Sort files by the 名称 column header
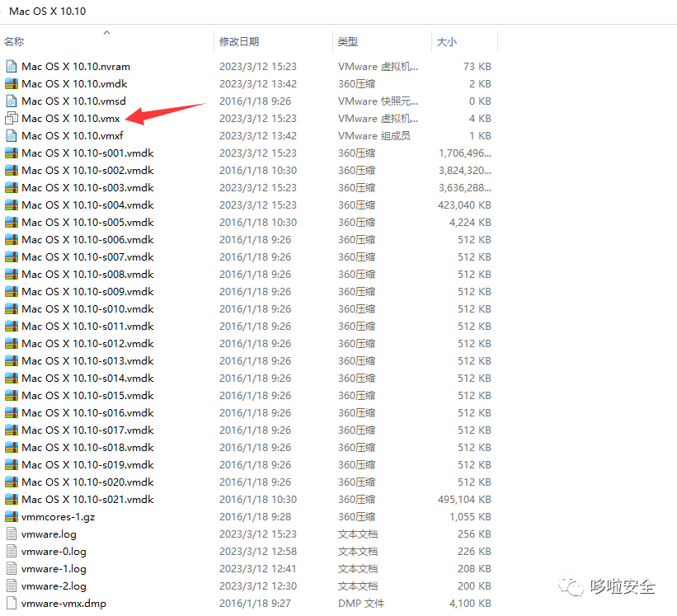This screenshot has height=616, width=677. coord(14,42)
